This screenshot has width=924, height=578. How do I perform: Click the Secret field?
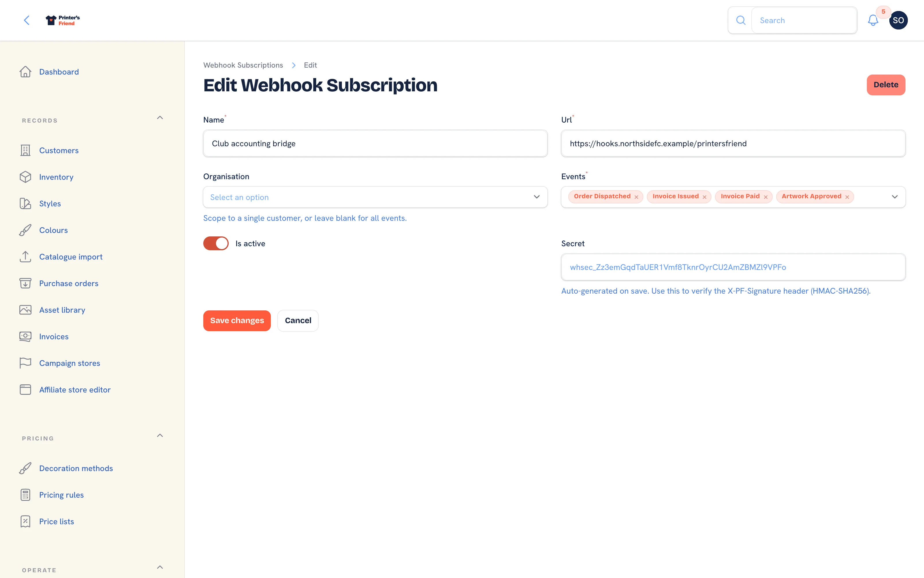(733, 267)
